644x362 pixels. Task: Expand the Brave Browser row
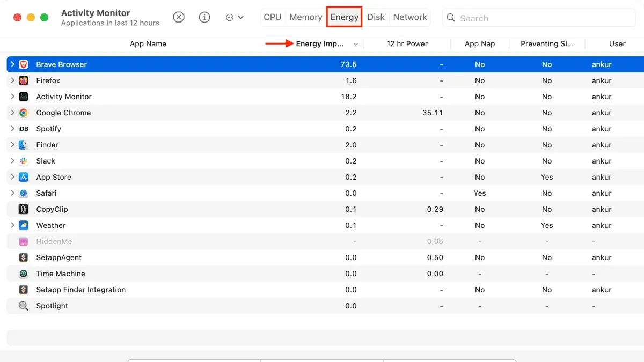click(12, 64)
